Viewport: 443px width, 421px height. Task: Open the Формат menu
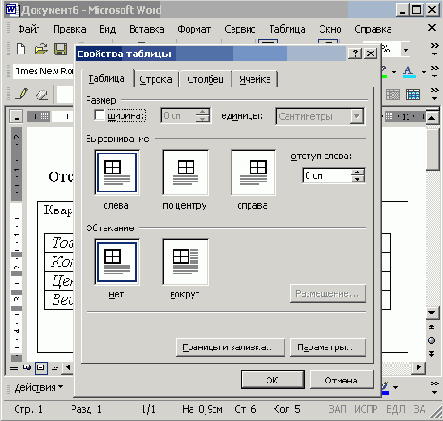(194, 29)
